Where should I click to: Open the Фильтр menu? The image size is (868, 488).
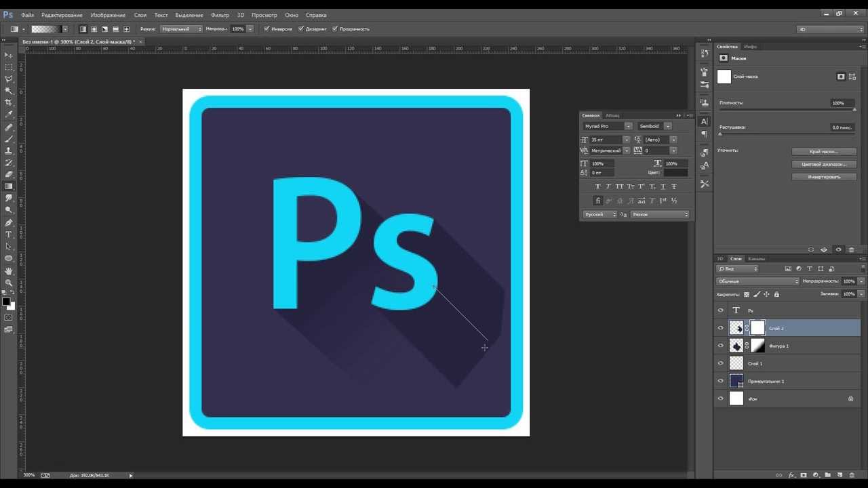tap(220, 15)
